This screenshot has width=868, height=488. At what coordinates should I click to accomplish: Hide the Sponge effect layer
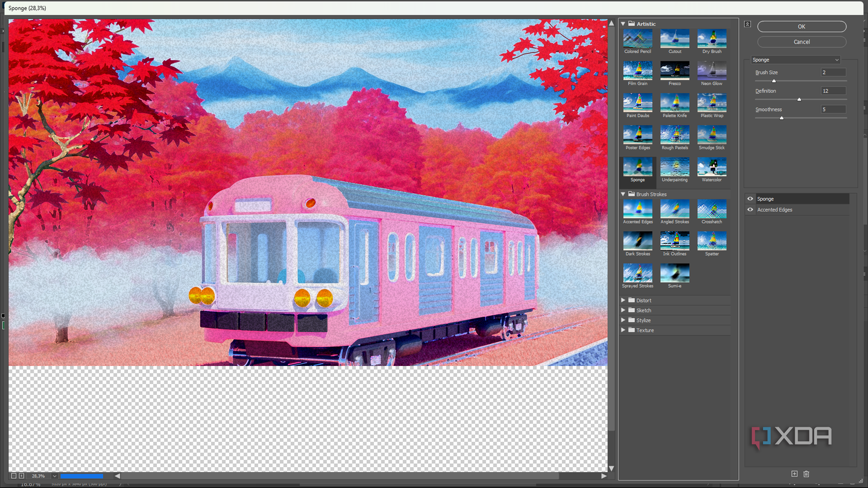pyautogui.click(x=750, y=199)
